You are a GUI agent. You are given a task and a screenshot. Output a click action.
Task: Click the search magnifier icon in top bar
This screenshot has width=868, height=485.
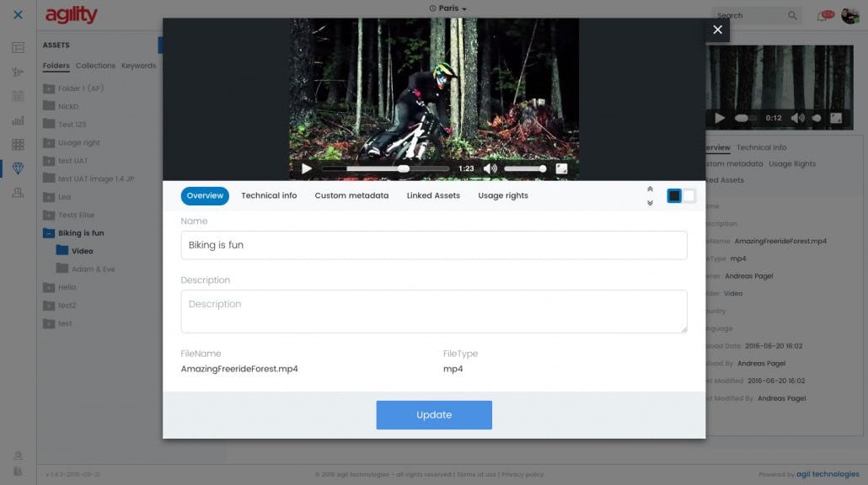(791, 15)
